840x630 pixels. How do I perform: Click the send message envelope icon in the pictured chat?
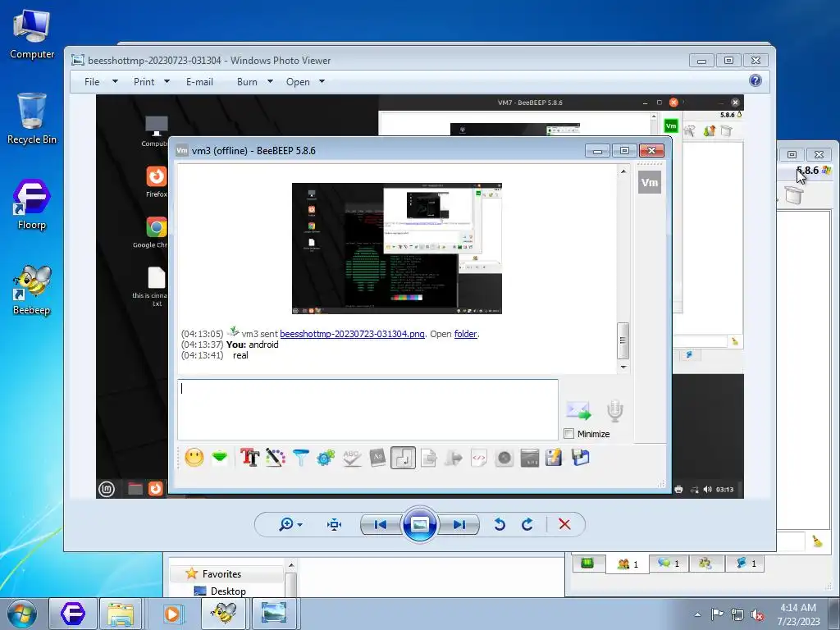(x=578, y=410)
